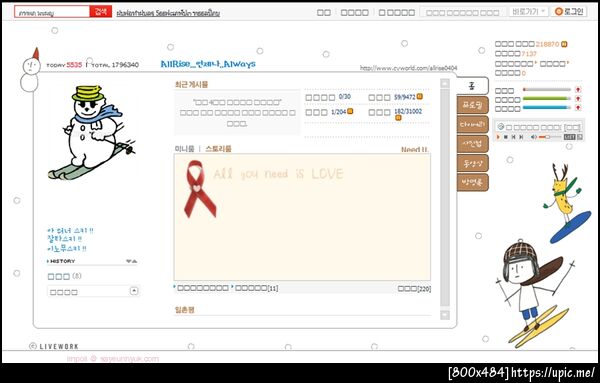This screenshot has height=383, width=600.
Task: Open the music player LIST button
Action: [x=570, y=137]
